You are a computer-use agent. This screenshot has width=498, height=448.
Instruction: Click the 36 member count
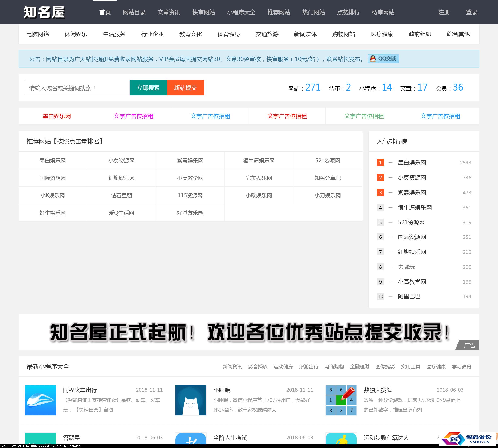458,87
